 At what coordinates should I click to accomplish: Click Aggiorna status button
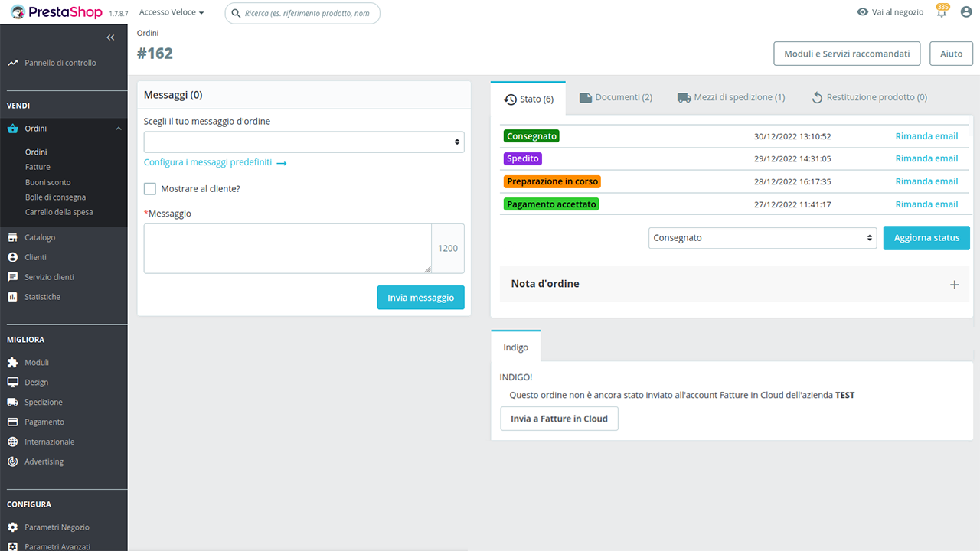click(x=926, y=238)
